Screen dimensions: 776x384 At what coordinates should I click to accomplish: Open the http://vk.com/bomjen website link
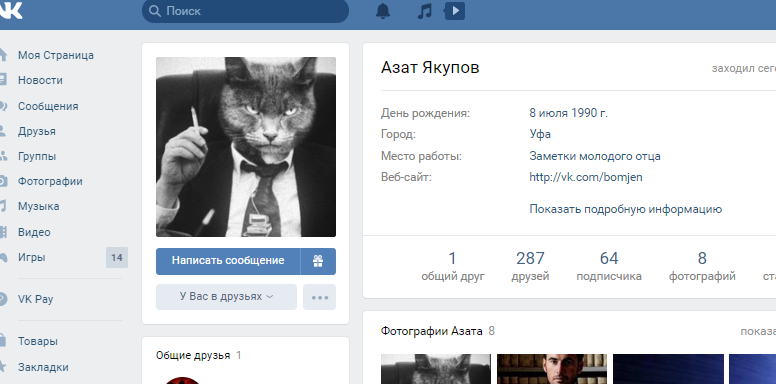(x=586, y=177)
